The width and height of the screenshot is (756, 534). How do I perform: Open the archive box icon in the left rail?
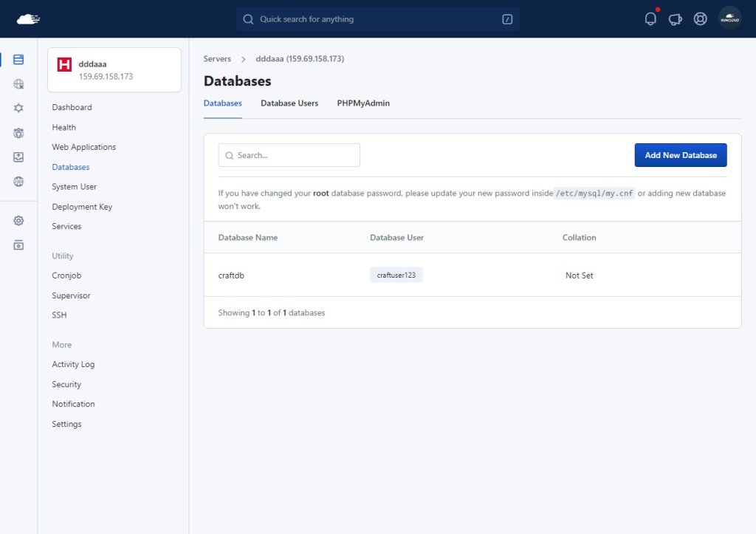[18, 245]
